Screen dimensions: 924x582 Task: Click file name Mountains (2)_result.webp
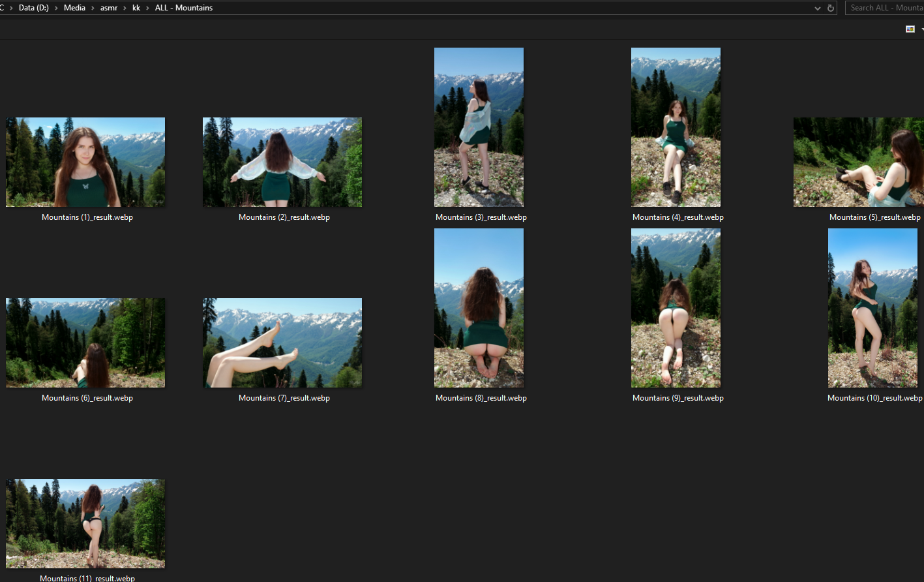tap(284, 217)
